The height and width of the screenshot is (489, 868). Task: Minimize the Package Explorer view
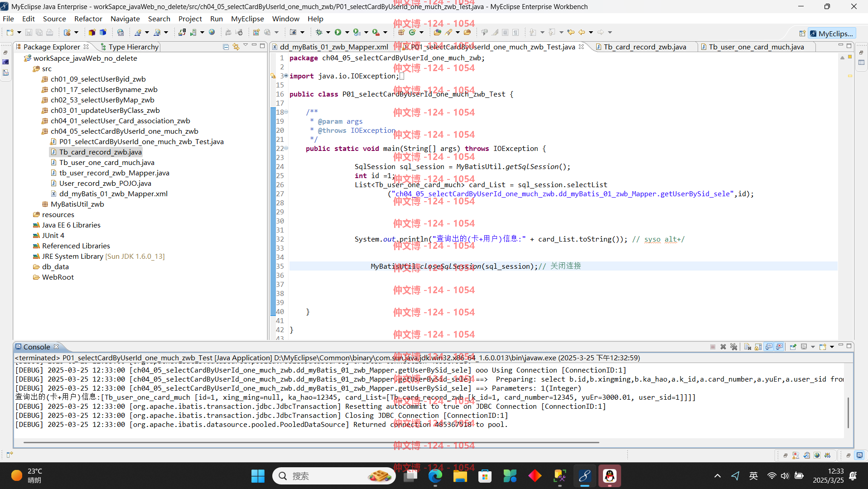point(254,46)
